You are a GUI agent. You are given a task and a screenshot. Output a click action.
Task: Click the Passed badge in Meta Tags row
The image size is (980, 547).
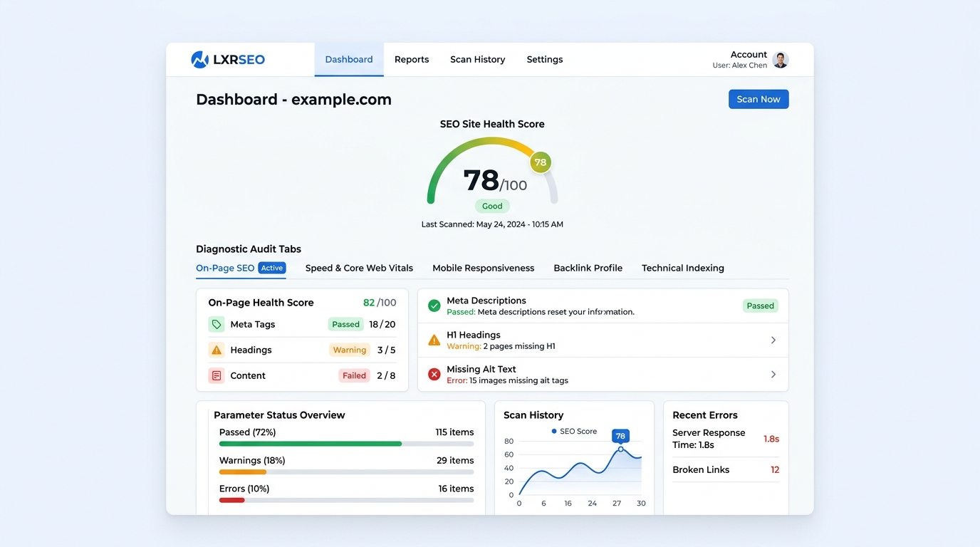click(346, 324)
